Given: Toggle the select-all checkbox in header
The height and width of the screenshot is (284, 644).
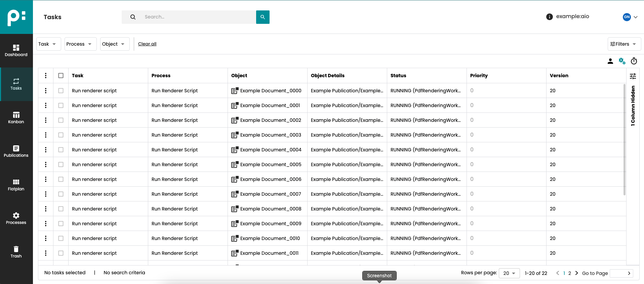Looking at the screenshot, I should [x=61, y=76].
